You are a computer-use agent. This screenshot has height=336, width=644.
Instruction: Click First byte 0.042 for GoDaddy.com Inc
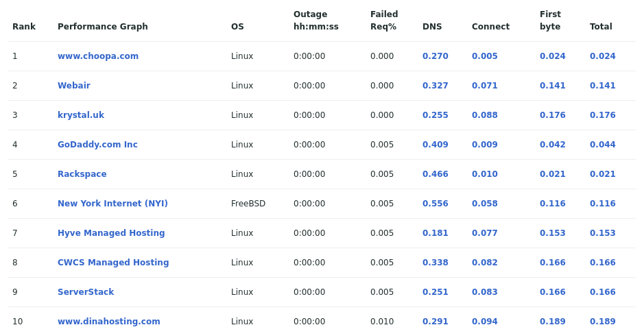click(x=552, y=145)
